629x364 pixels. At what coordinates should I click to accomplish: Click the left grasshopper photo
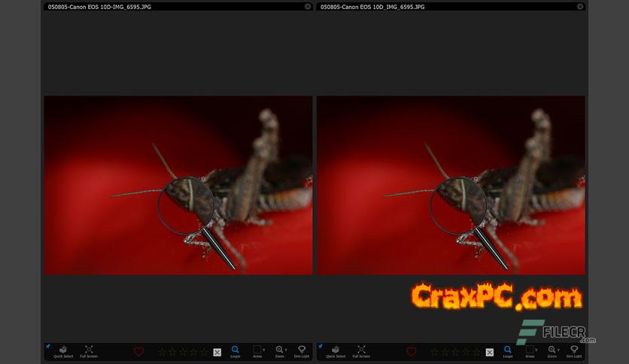pos(178,185)
